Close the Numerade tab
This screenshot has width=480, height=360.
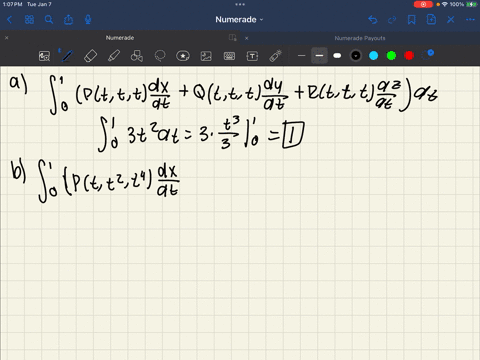click(6, 38)
